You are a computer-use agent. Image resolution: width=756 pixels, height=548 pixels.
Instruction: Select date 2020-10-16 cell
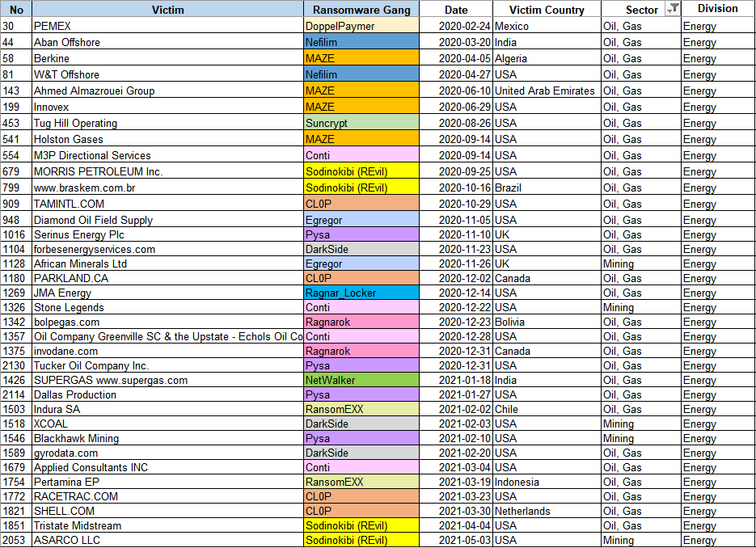(456, 187)
